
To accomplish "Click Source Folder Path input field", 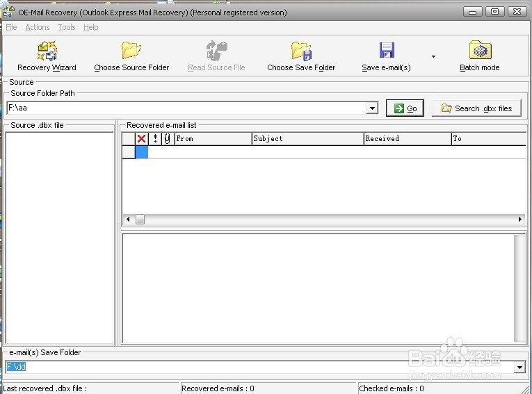I will (186, 108).
